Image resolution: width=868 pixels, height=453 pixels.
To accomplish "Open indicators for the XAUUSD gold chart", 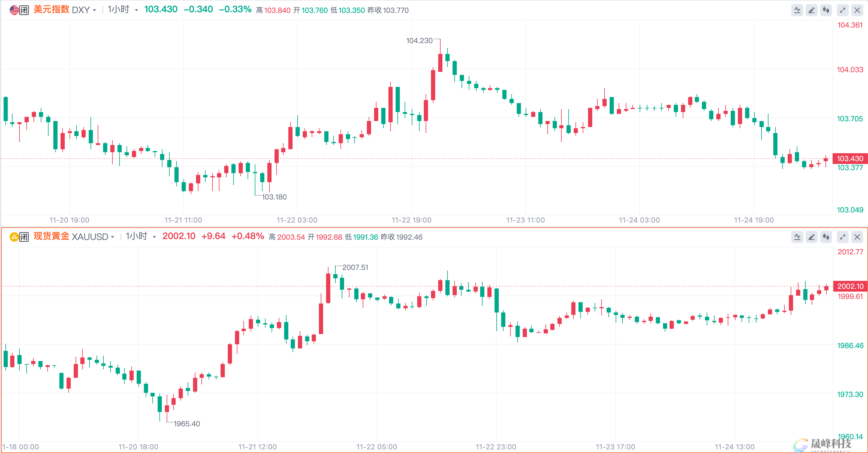I will point(797,237).
